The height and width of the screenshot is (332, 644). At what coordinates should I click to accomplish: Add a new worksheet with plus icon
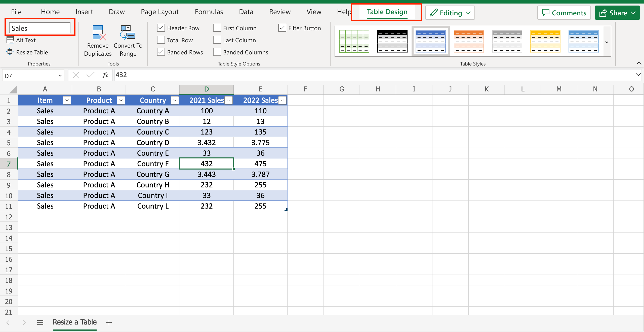coord(109,322)
